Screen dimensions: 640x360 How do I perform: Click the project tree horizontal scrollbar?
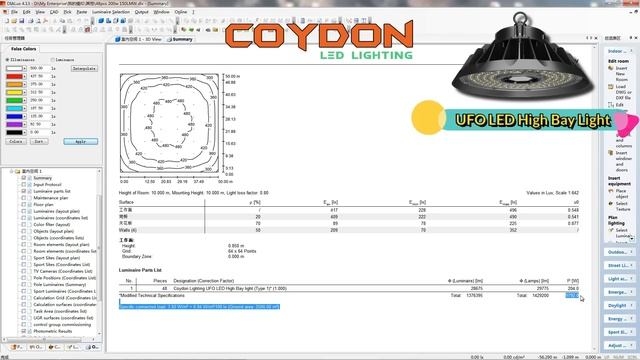click(48, 339)
